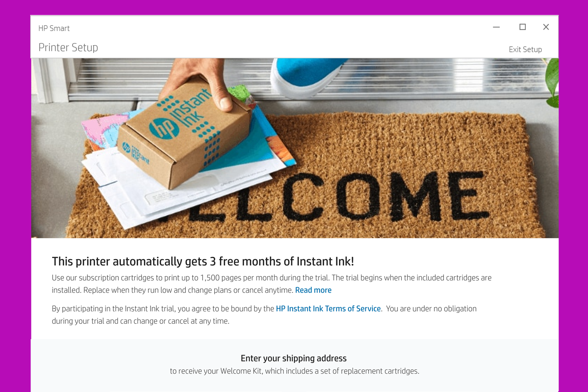This screenshot has width=588, height=392.
Task: Open the Read more link
Action: click(313, 290)
